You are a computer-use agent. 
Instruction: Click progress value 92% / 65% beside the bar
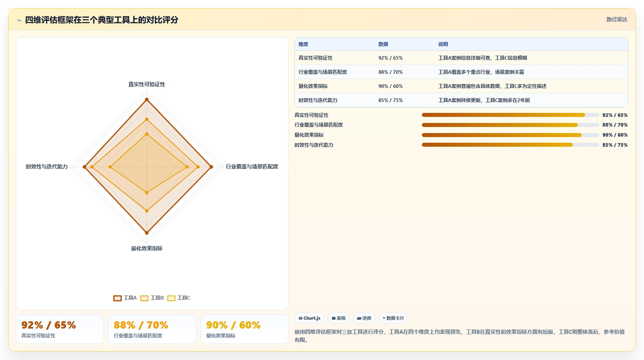pos(615,115)
